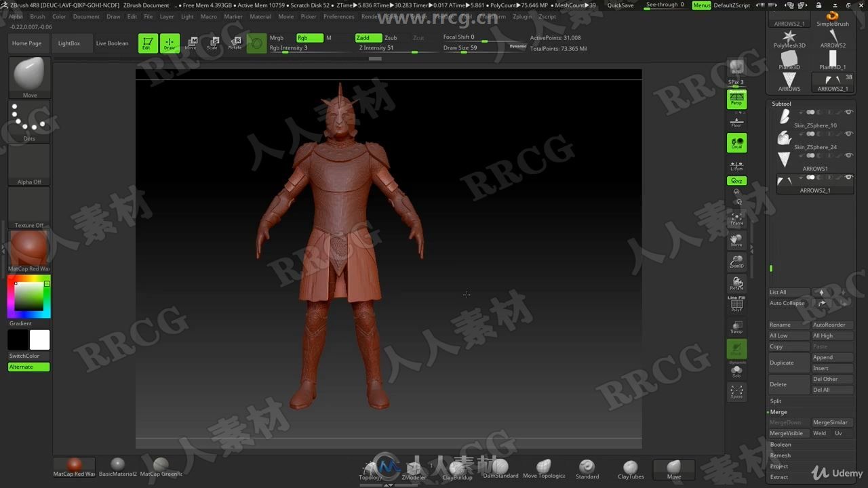This screenshot has height=488, width=868.
Task: Open the Move brush picker thumbnail
Action: [29, 77]
